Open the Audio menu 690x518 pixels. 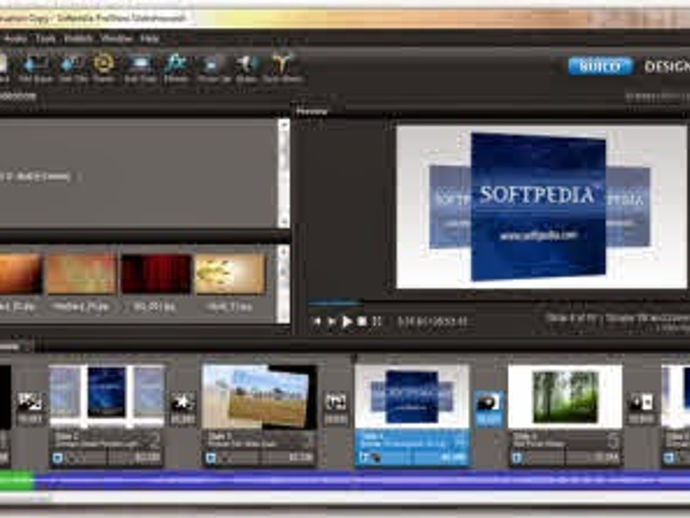[x=15, y=39]
